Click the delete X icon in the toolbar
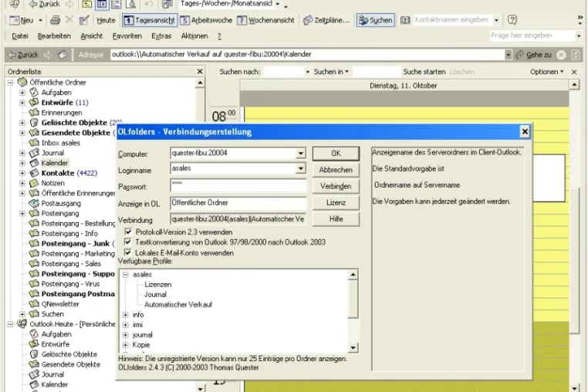 69,19
